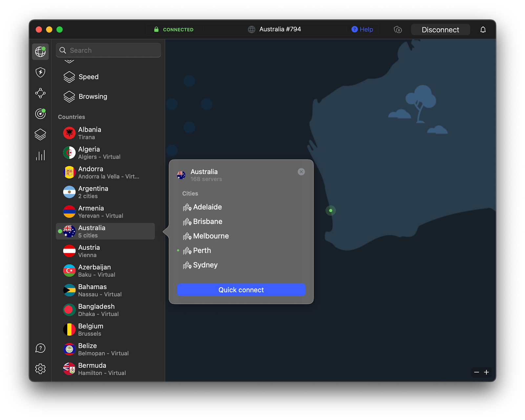This screenshot has width=525, height=420.
Task: Open the Threat Protection shield icon
Action: (x=40, y=72)
